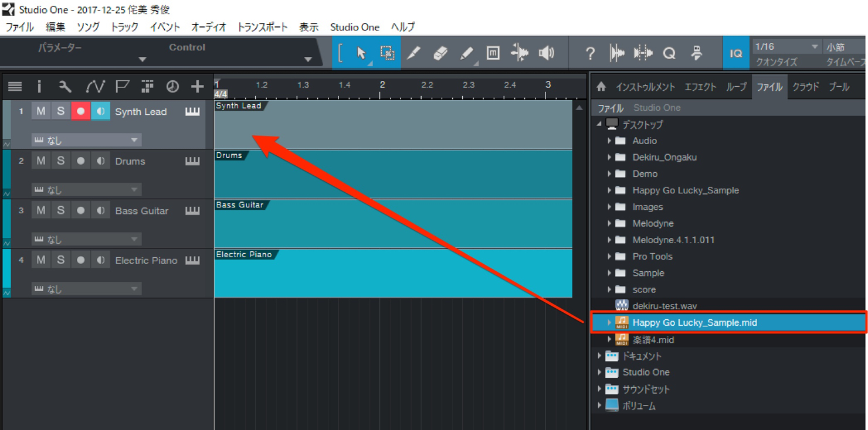868x430 pixels.
Task: Click the arrangement scroll up arrow
Action: [579, 108]
